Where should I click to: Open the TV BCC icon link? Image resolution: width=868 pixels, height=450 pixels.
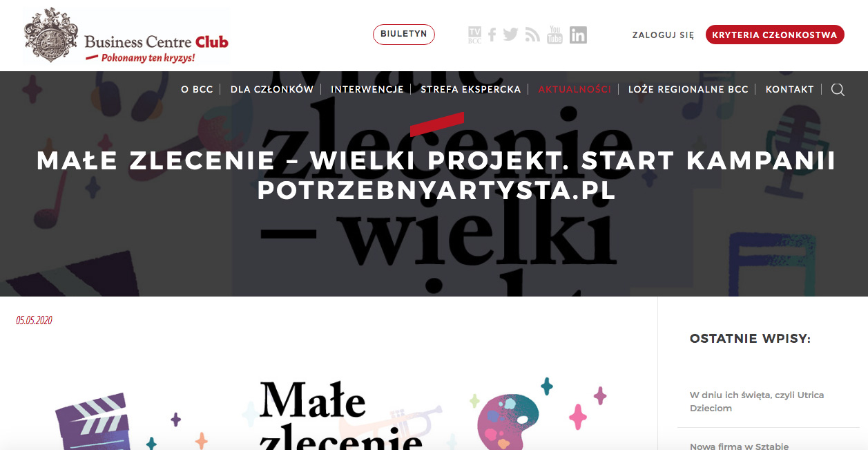pyautogui.click(x=474, y=35)
